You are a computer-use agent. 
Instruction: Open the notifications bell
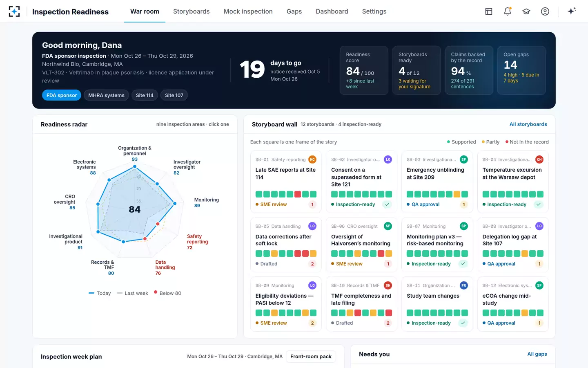tap(508, 11)
